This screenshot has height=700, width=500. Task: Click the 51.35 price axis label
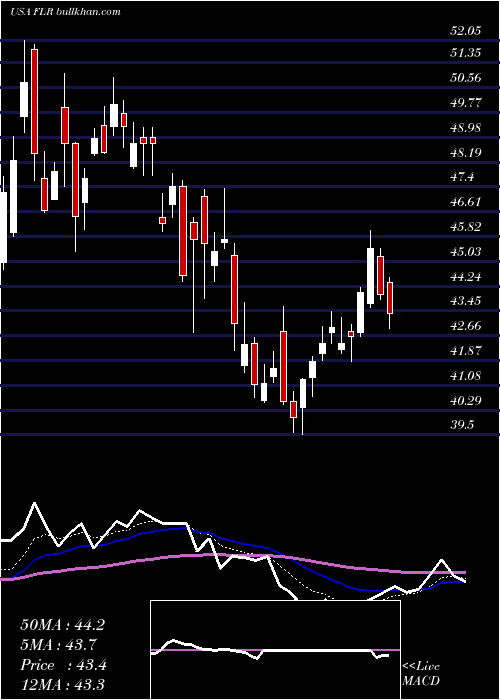click(x=466, y=53)
